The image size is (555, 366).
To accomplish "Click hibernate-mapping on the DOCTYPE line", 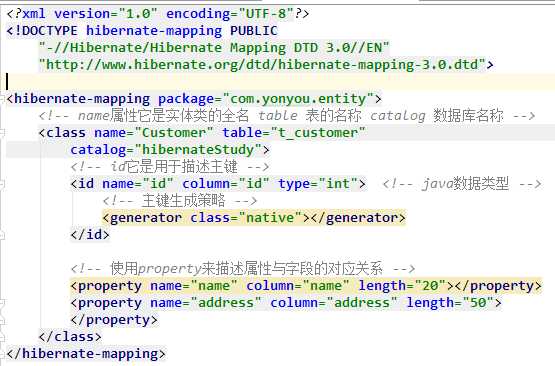I will pyautogui.click(x=154, y=31).
